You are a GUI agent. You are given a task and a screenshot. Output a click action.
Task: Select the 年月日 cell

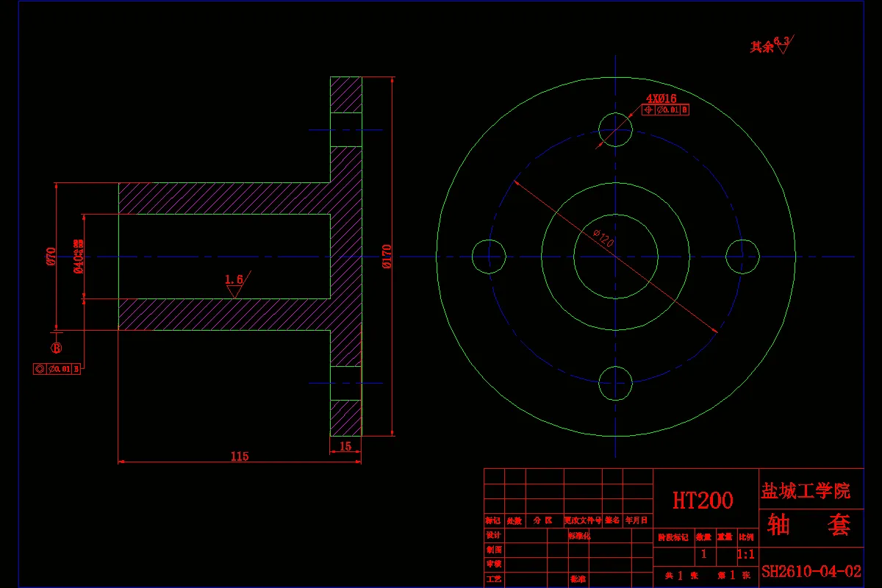[x=637, y=520]
